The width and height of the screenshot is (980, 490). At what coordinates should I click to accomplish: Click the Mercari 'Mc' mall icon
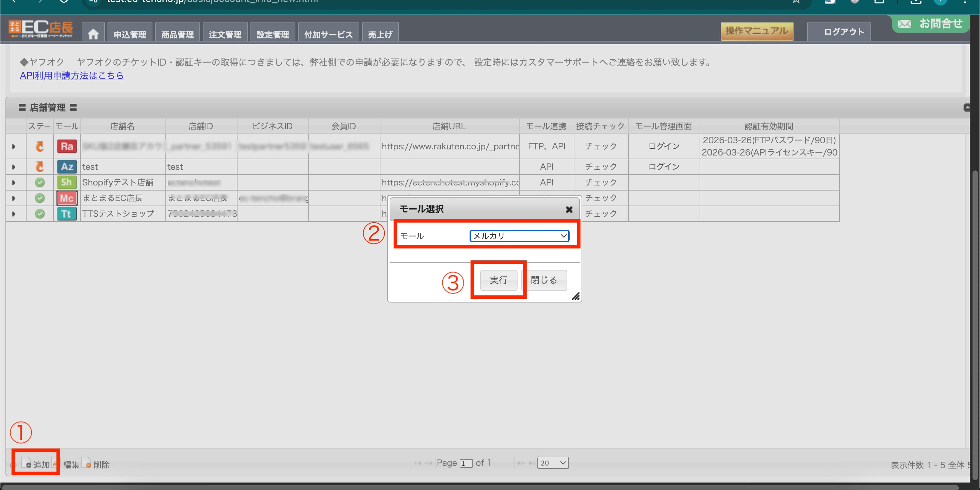[67, 198]
